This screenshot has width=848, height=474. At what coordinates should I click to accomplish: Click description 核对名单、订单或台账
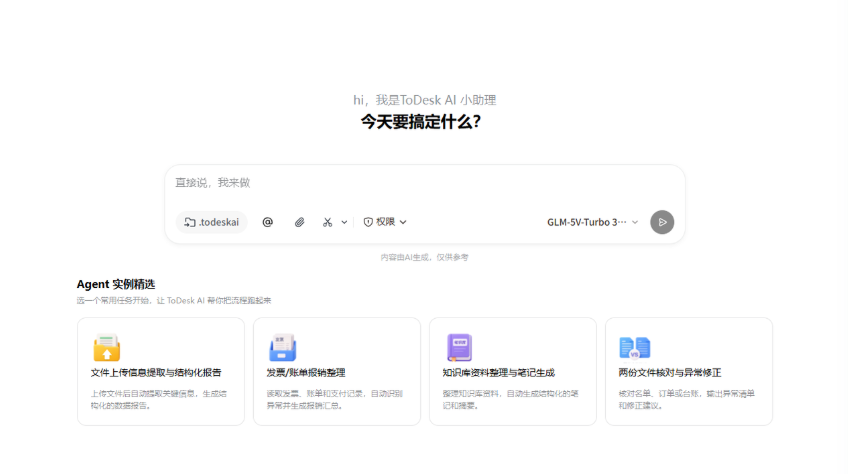coord(686,399)
